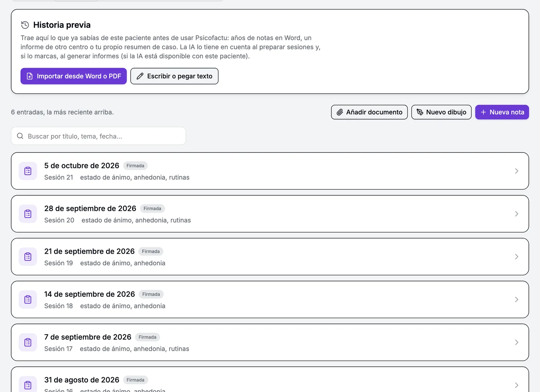This screenshot has width=540, height=392.
Task: Click the paperclip icon on Añadir documento
Action: [x=340, y=112]
